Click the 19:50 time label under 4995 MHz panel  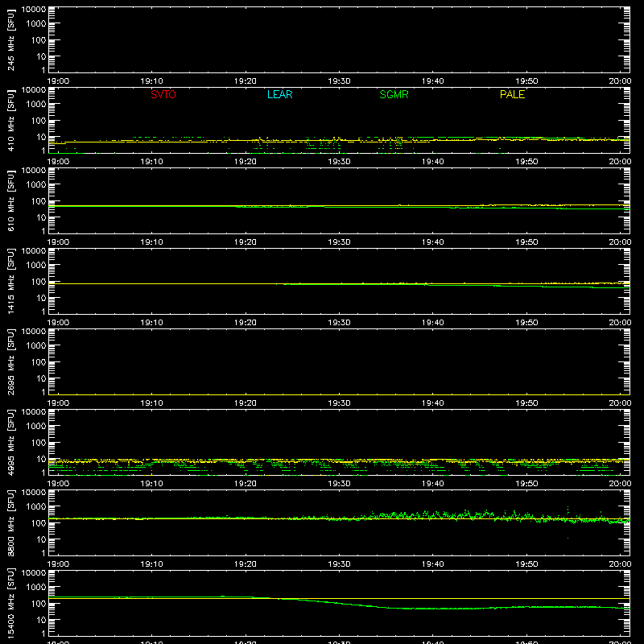pos(526,484)
